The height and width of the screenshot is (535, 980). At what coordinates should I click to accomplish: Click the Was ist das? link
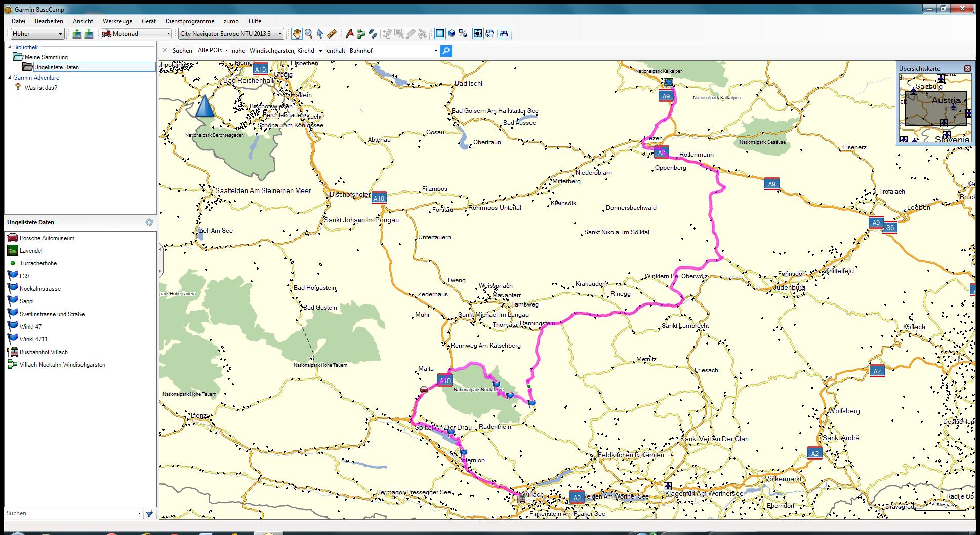tap(40, 88)
